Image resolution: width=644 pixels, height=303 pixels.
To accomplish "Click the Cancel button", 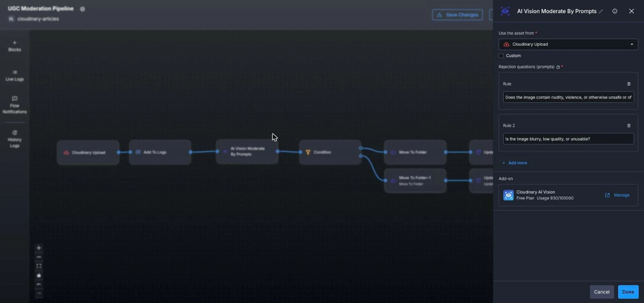I will click(602, 292).
